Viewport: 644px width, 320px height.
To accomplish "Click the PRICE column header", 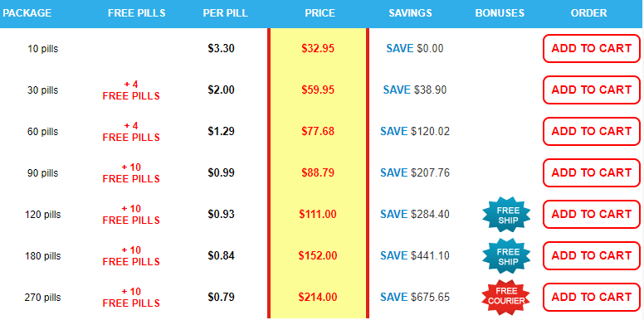I will coord(320,13).
